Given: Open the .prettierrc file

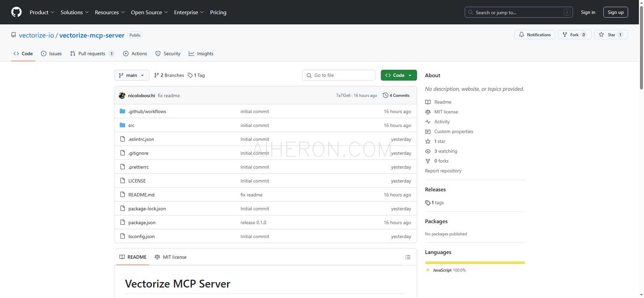Looking at the screenshot, I should coord(138,167).
